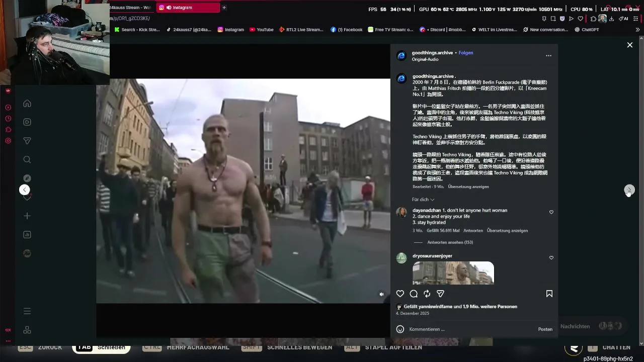
Task: Open the Meta apps grid icon
Action: tap(27, 330)
